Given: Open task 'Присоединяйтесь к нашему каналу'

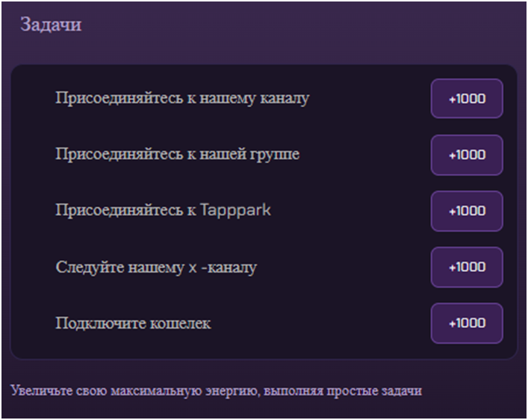Looking at the screenshot, I should pos(182,99).
